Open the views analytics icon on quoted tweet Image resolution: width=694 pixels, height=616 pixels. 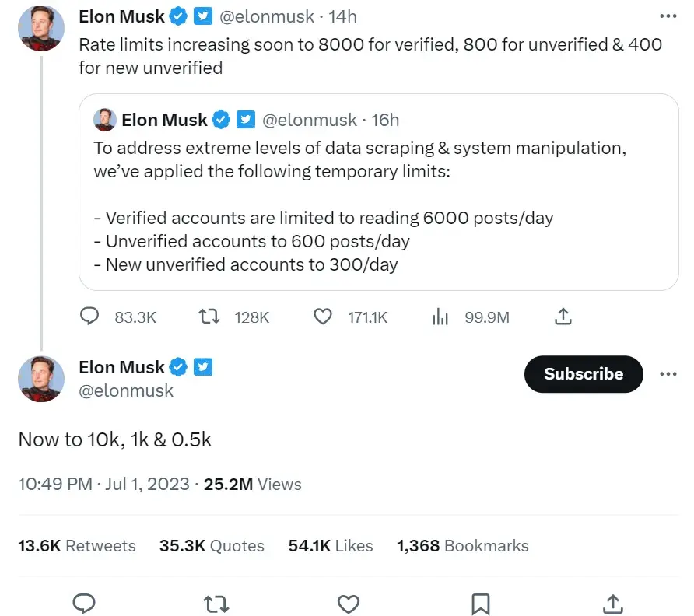(x=440, y=317)
